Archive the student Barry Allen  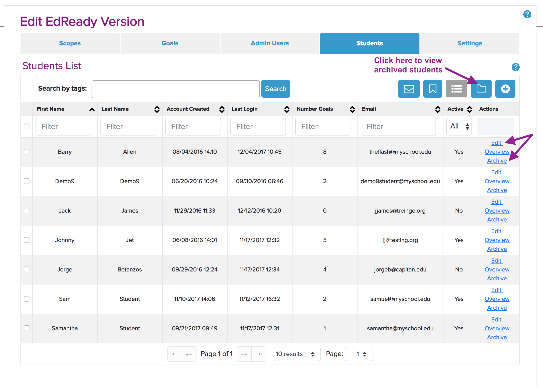(x=497, y=160)
